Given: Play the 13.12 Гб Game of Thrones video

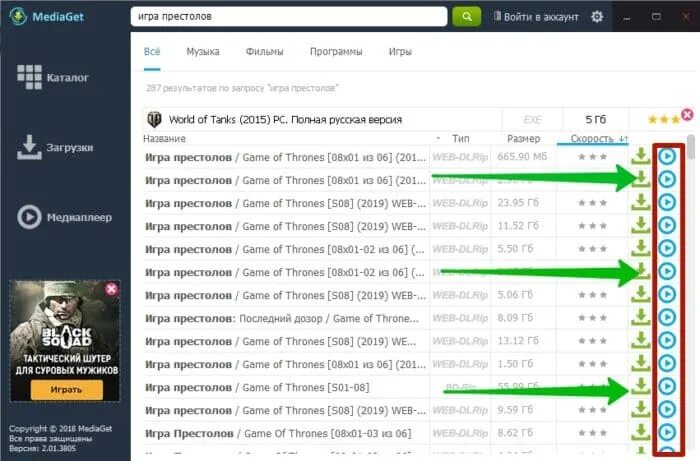Looking at the screenshot, I should click(x=667, y=341).
